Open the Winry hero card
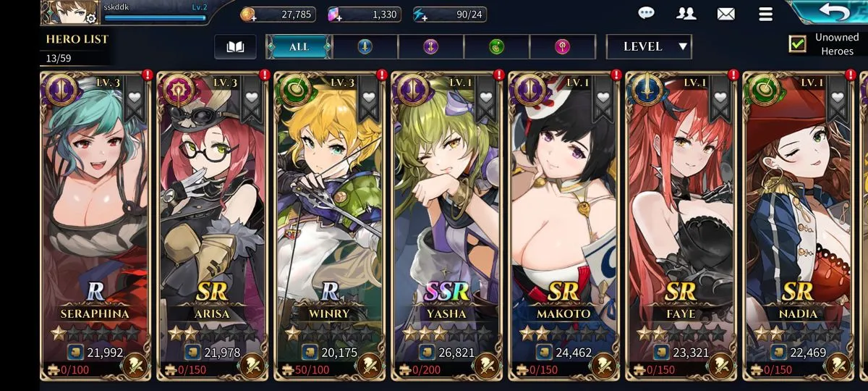The image size is (868, 391). (x=328, y=226)
